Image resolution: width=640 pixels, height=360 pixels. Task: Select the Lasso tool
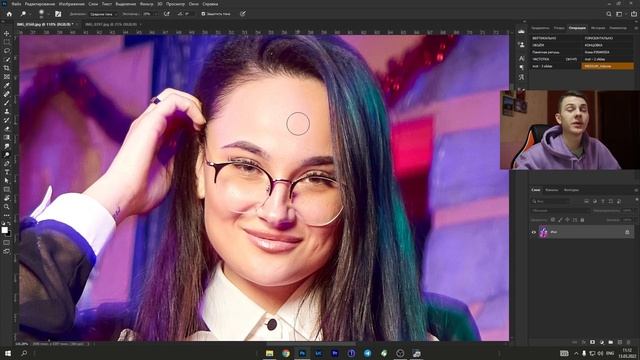pyautogui.click(x=7, y=51)
